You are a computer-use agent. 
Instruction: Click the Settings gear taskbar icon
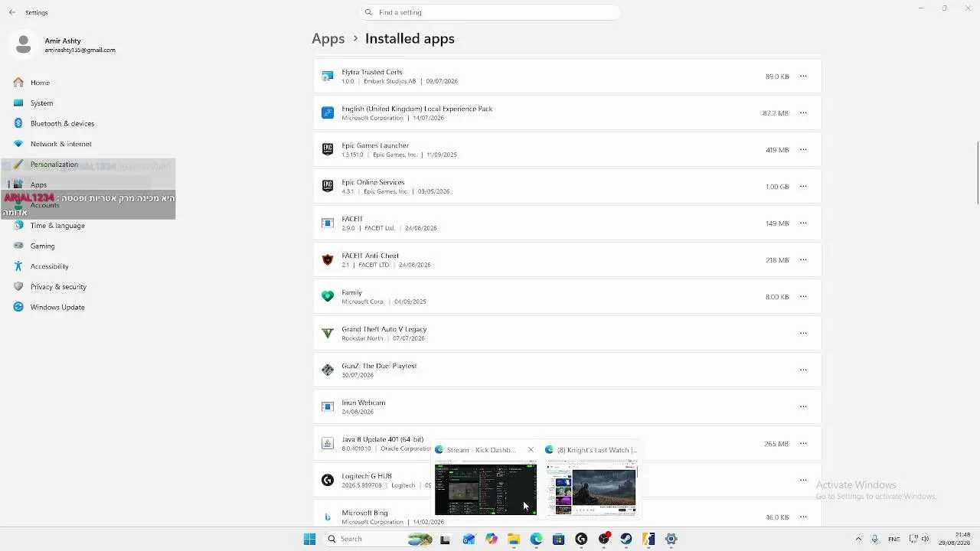pyautogui.click(x=671, y=539)
